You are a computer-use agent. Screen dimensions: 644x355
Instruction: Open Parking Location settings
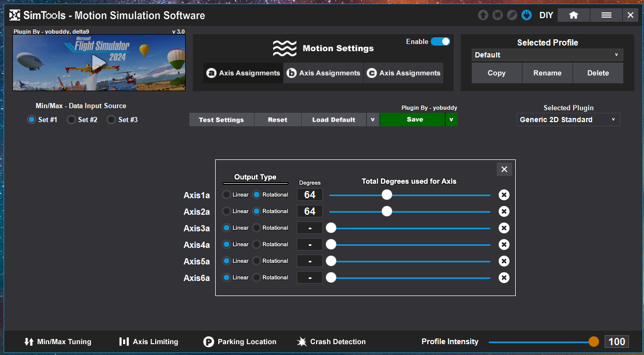click(x=240, y=342)
